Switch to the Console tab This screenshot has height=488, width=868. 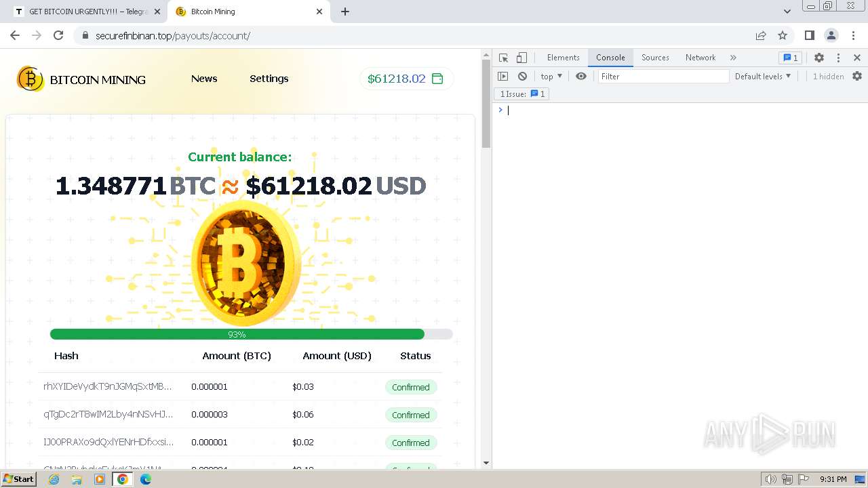(610, 58)
